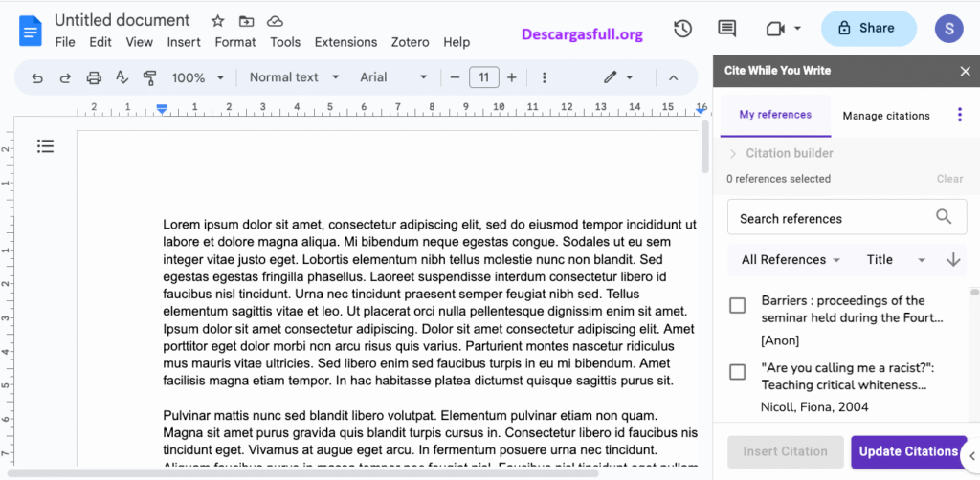Viewport: 980px width, 480px height.
Task: Show document outline icon
Action: [45, 145]
